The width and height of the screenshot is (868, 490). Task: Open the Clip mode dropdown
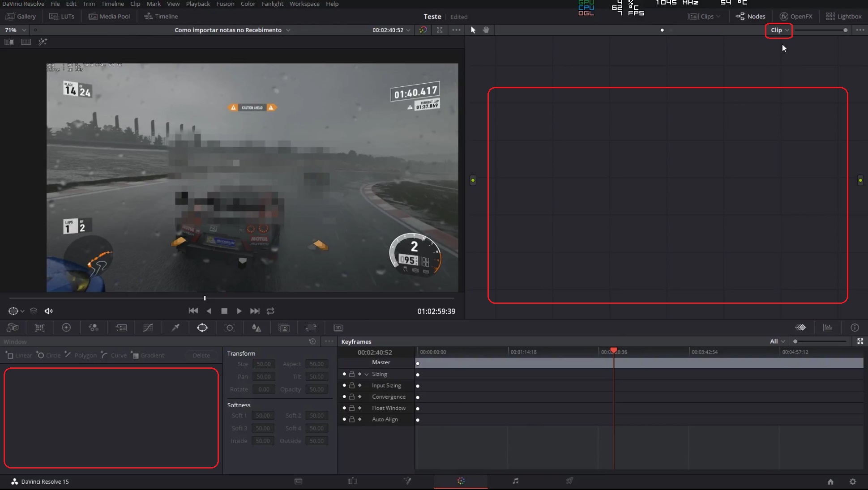coord(779,30)
